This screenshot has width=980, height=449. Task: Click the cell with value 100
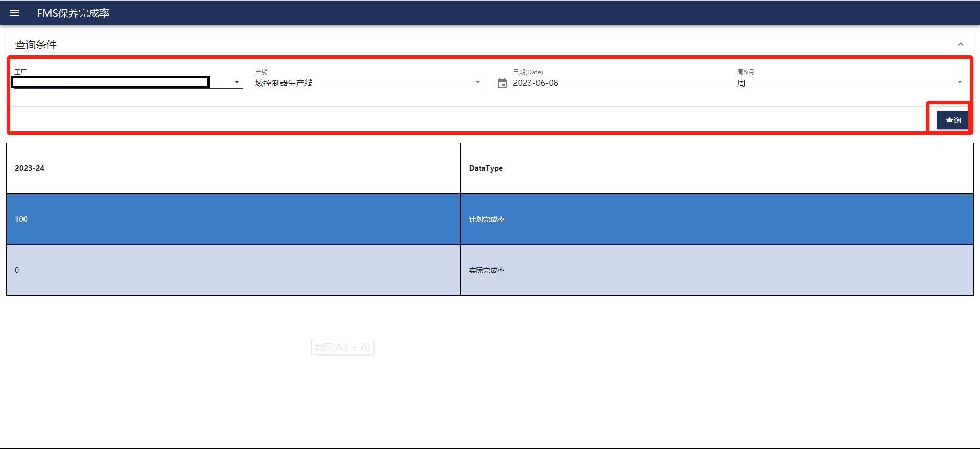pos(233,219)
